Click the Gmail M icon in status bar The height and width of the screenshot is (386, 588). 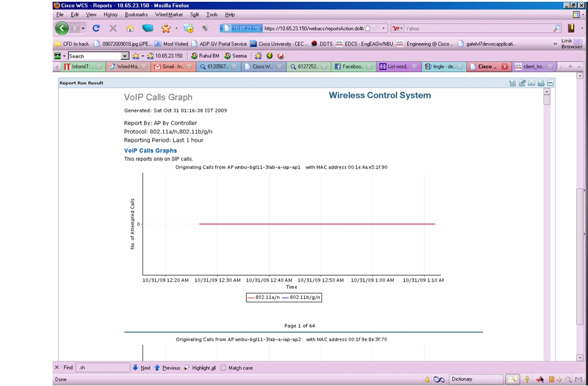click(578, 380)
